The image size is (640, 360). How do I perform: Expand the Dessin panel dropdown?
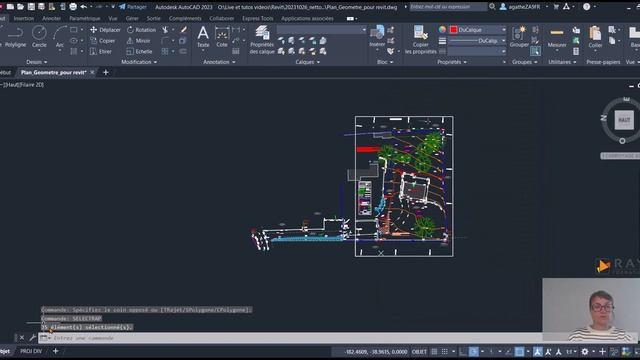tap(36, 62)
